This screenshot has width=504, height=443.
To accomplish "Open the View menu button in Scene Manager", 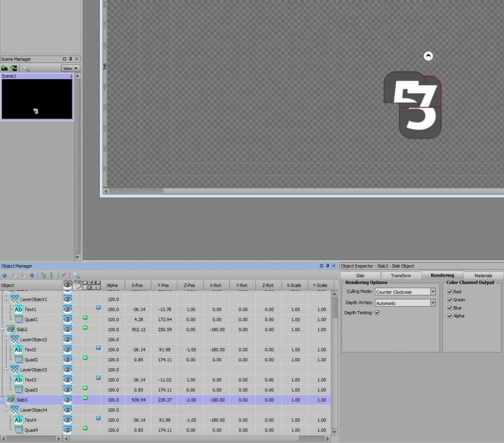I will (x=70, y=68).
